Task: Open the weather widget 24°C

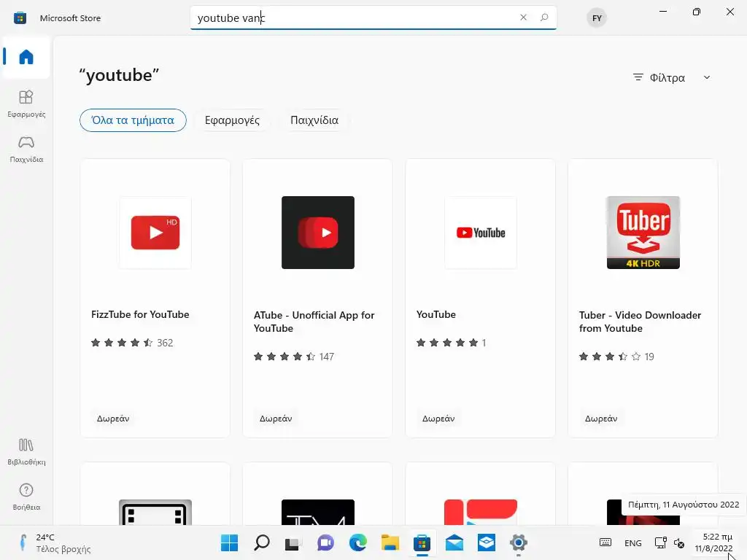Action: coord(54,542)
